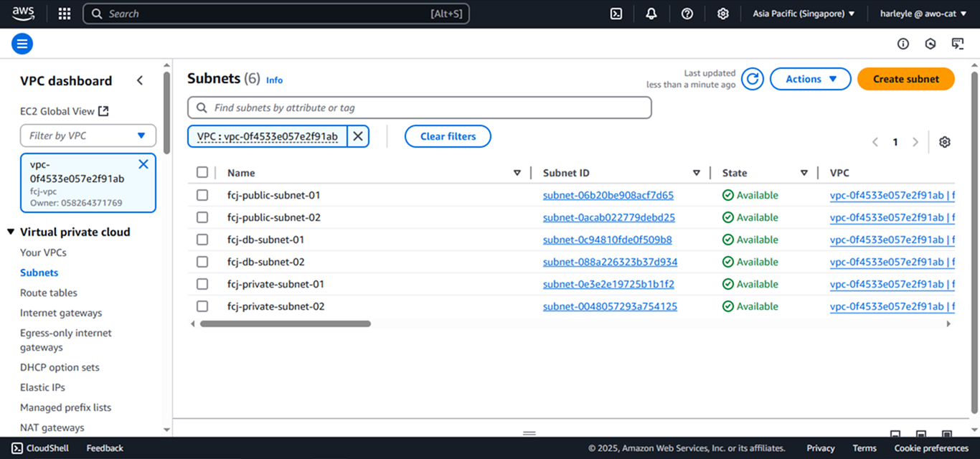Open the help question mark menu

coord(687,14)
